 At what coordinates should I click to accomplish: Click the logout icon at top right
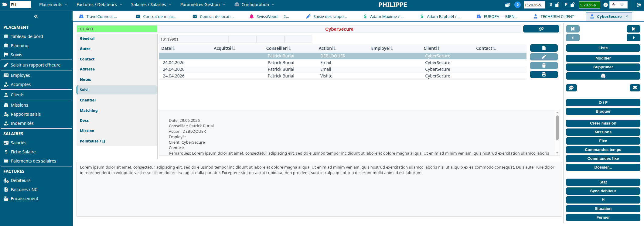click(x=639, y=5)
